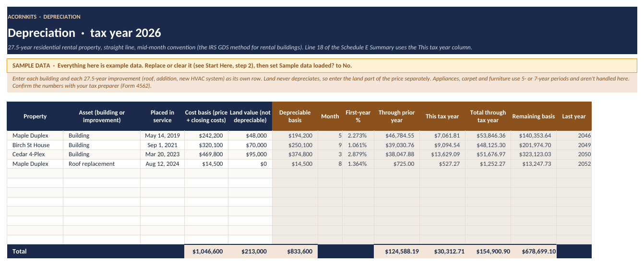Click the $527.27 this tax year cell
The image size is (644, 265).
(x=442, y=164)
